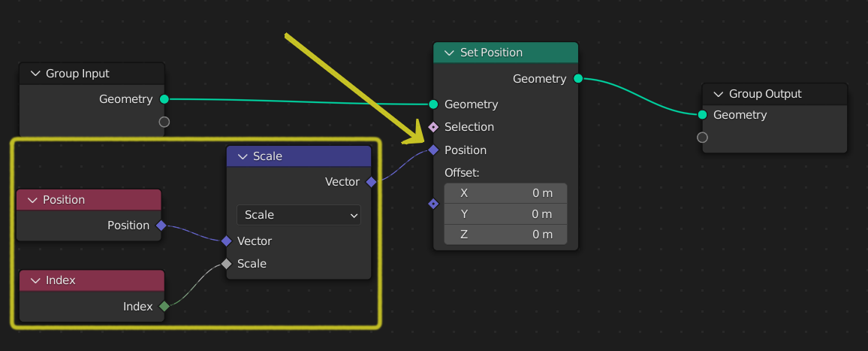Click Set Position Selection input socket
Screen dimensions: 868x351
click(433, 127)
